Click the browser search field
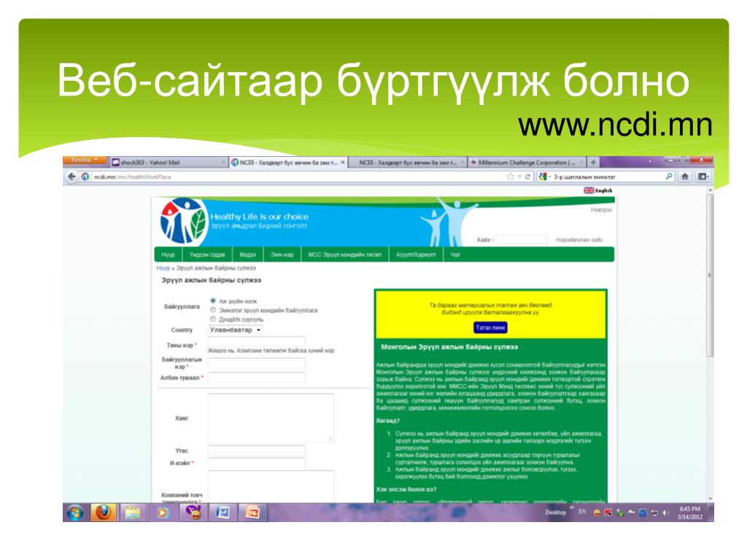Screen dimensions: 747x560 608,176
